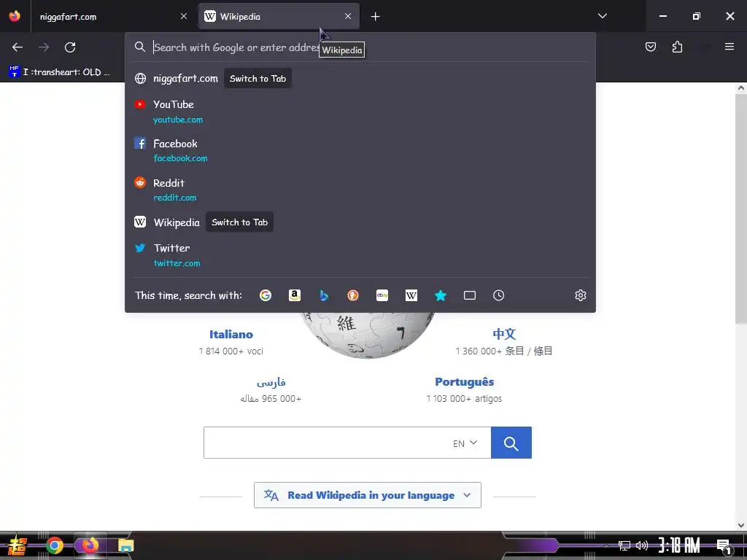Go back with the browser back arrow
The image size is (747, 560).
point(18,47)
